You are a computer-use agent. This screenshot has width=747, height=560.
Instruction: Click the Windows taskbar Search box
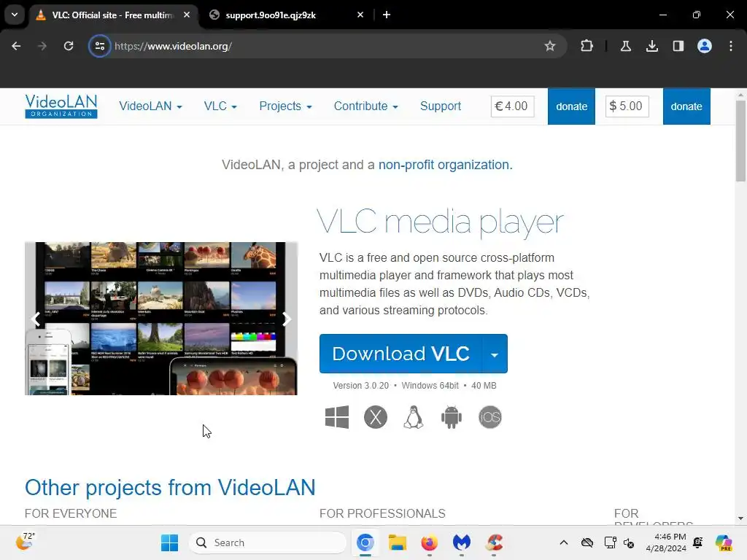coord(268,542)
